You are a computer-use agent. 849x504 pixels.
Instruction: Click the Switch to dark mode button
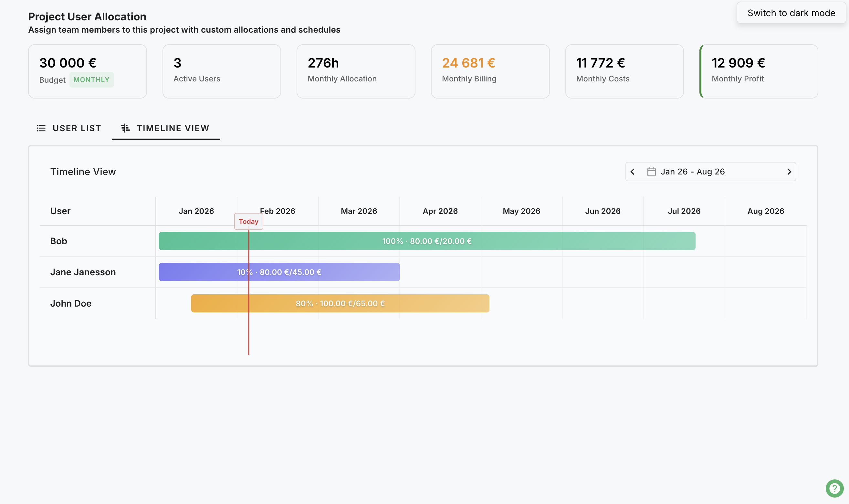(791, 13)
